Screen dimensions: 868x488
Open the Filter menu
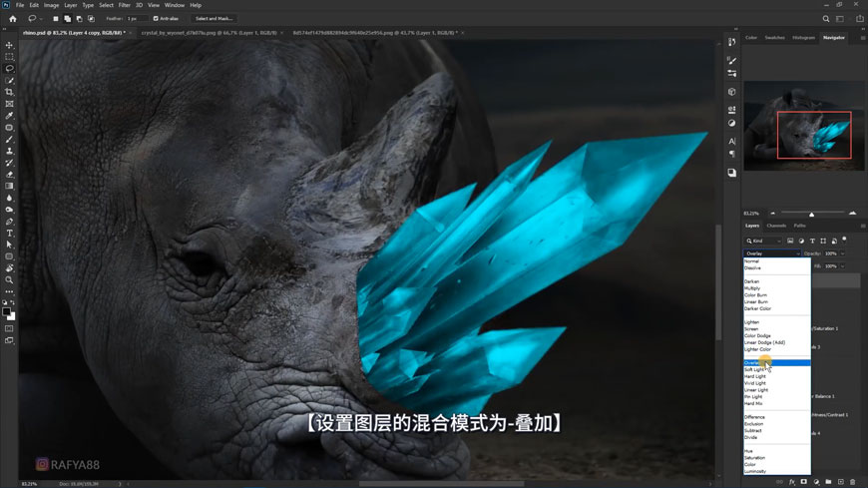(x=124, y=5)
